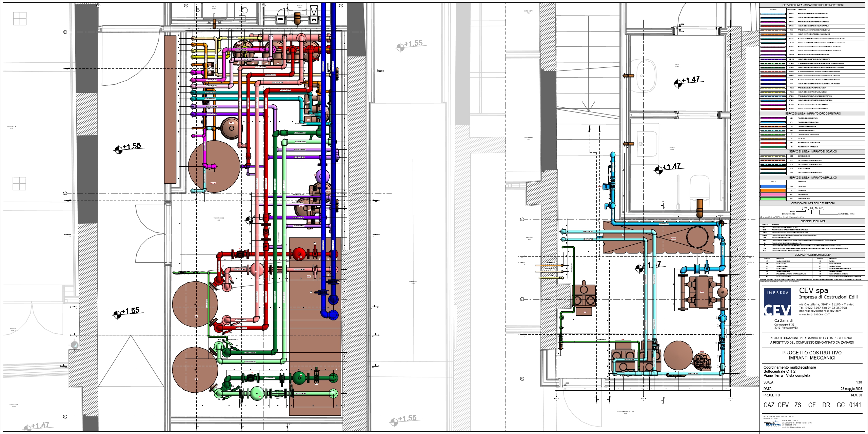The width and height of the screenshot is (868, 434).
Task: Click heading 'SERVIZI DI LINEA - IMPIANTO AERAULICO'
Action: click(813, 178)
